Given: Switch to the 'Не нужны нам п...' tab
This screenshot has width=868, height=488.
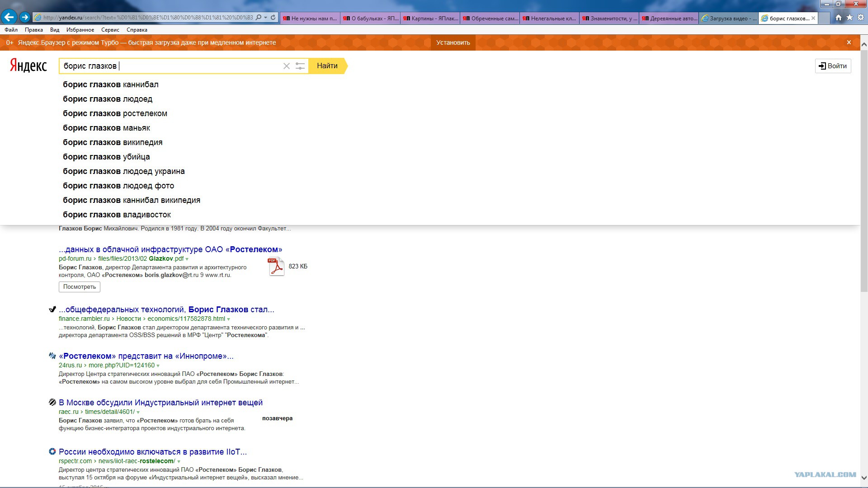Looking at the screenshot, I should click(x=310, y=19).
